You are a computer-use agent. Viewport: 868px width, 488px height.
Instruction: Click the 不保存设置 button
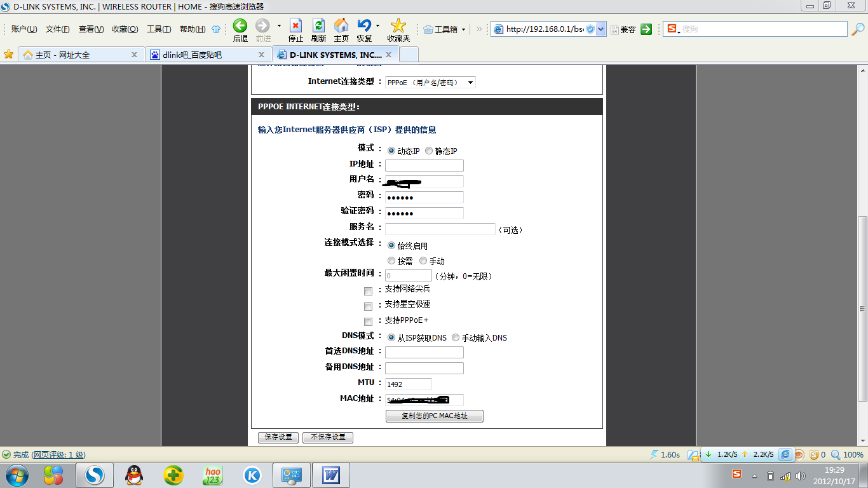point(328,437)
